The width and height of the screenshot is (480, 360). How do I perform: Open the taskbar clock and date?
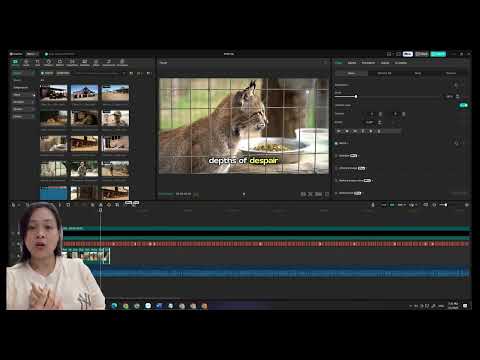pyautogui.click(x=453, y=306)
